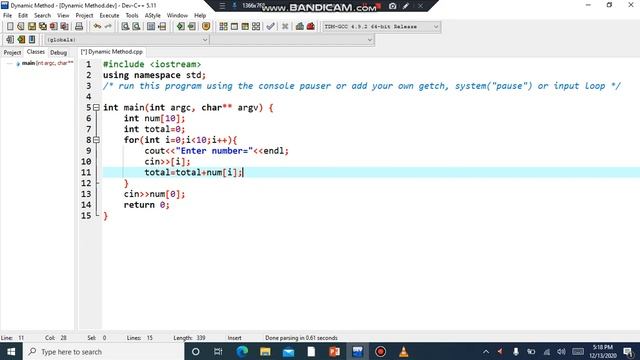640x360 pixels.
Task: Click the Windows Start button
Action: [11, 351]
